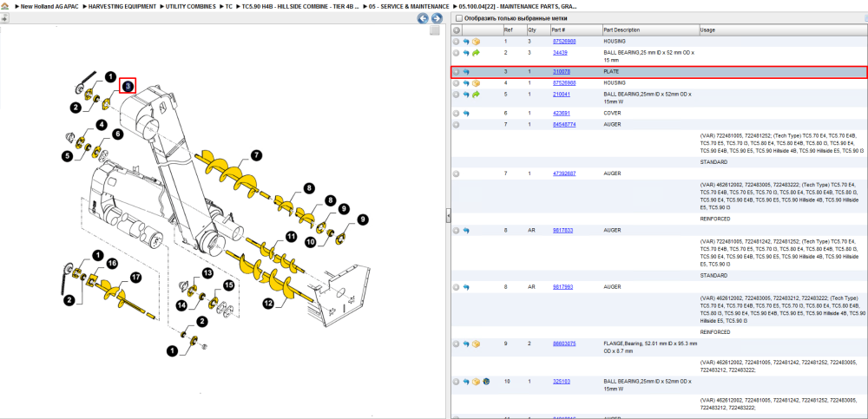Open part number link 84548774

(564, 125)
